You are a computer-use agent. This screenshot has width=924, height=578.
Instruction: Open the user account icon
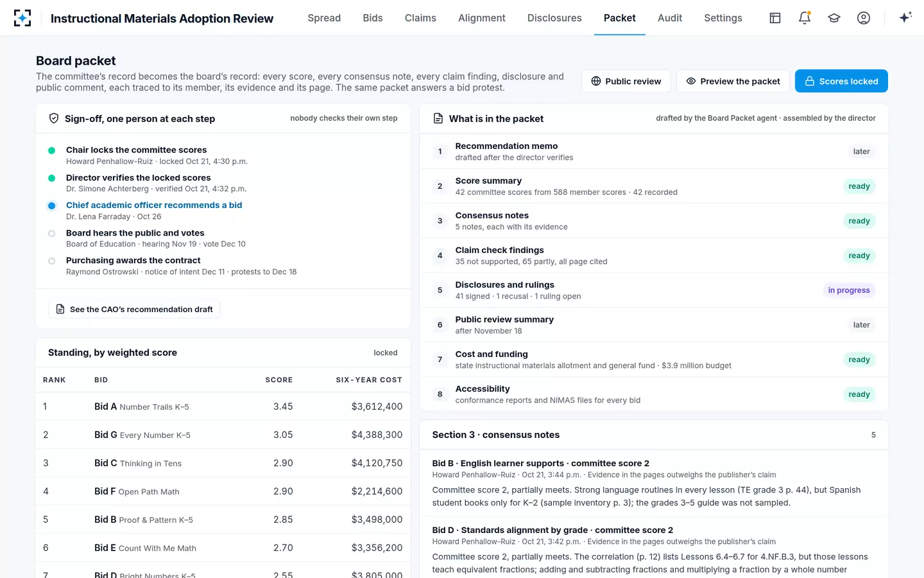pyautogui.click(x=864, y=18)
